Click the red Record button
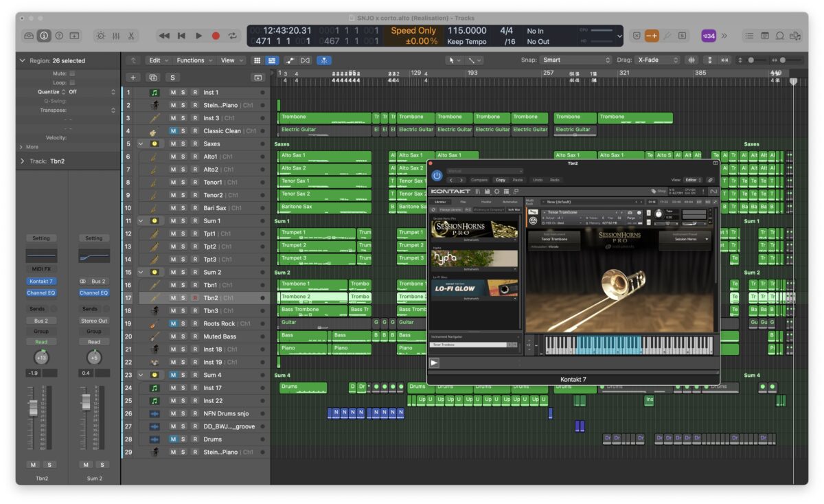The width and height of the screenshot is (824, 504). (x=216, y=36)
